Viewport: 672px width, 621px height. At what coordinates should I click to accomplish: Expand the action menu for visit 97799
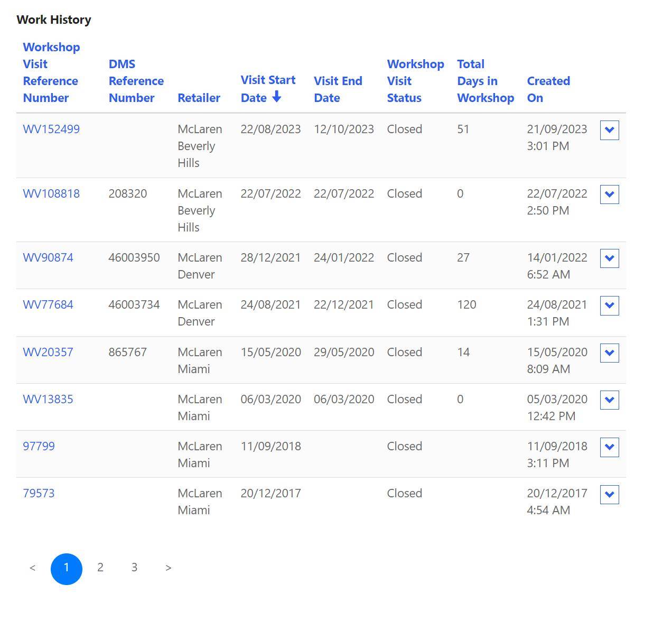pos(609,447)
